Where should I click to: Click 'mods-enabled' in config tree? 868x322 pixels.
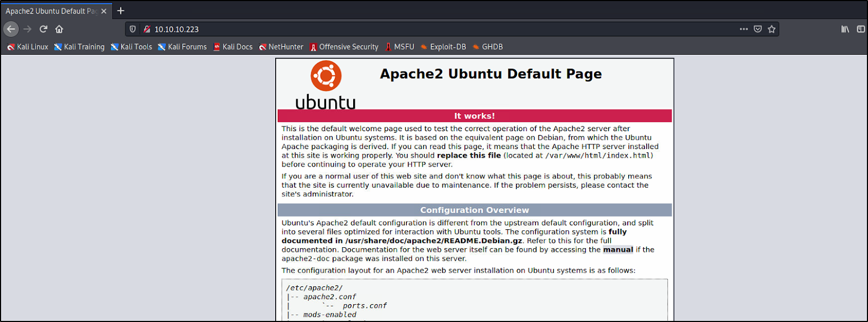330,314
